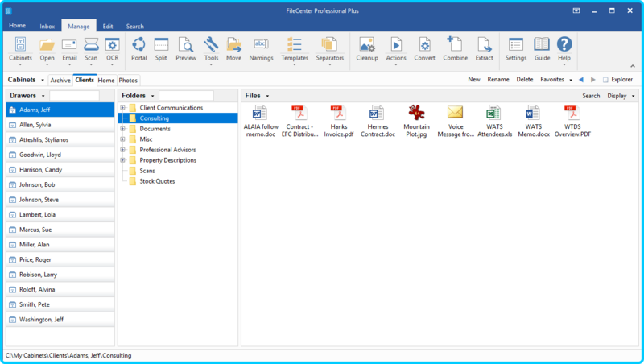The width and height of the screenshot is (644, 364).
Task: Click the Combine ribbon icon
Action: pos(455,49)
